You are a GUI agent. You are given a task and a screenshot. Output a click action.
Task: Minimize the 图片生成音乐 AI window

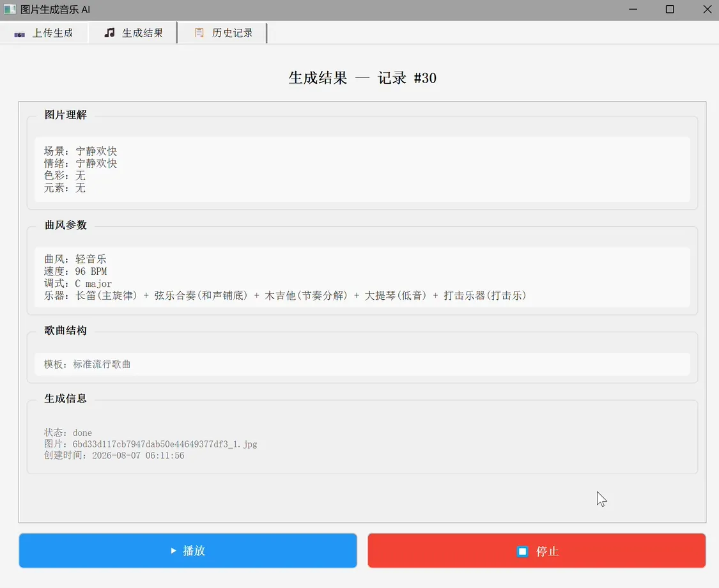pyautogui.click(x=633, y=9)
